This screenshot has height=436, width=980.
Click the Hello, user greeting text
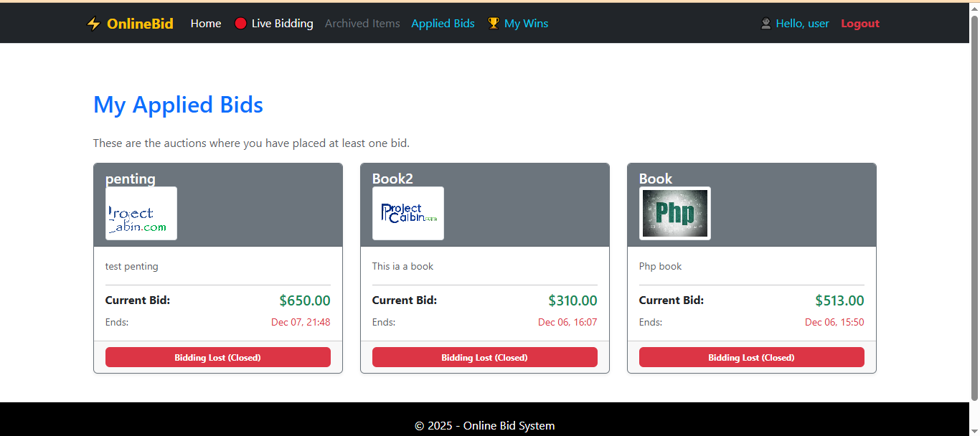pyautogui.click(x=802, y=23)
